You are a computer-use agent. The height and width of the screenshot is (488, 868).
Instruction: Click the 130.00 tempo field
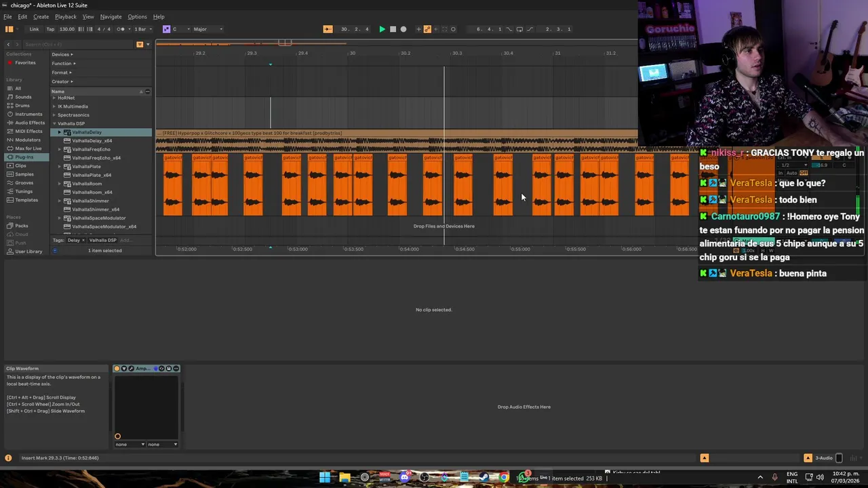pos(67,29)
